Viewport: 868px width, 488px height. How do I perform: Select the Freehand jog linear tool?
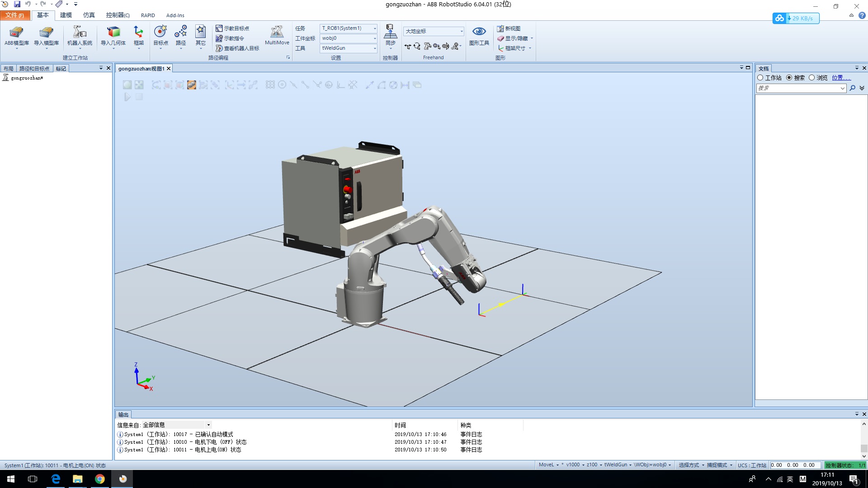(436, 46)
